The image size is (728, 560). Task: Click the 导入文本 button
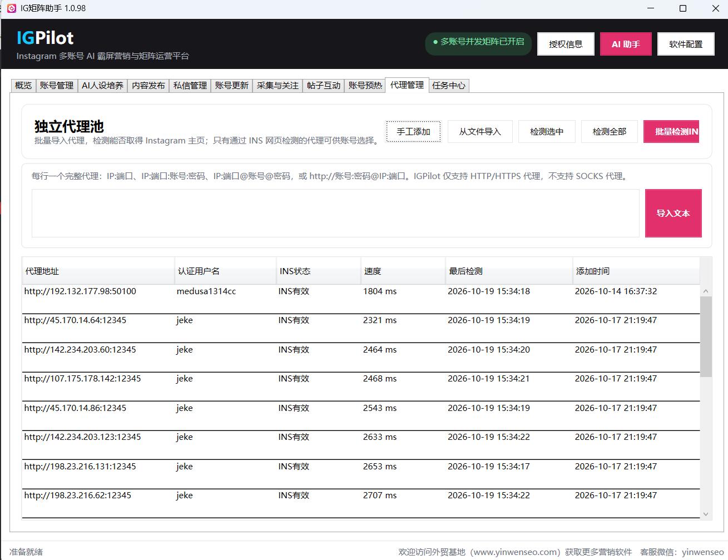(673, 213)
